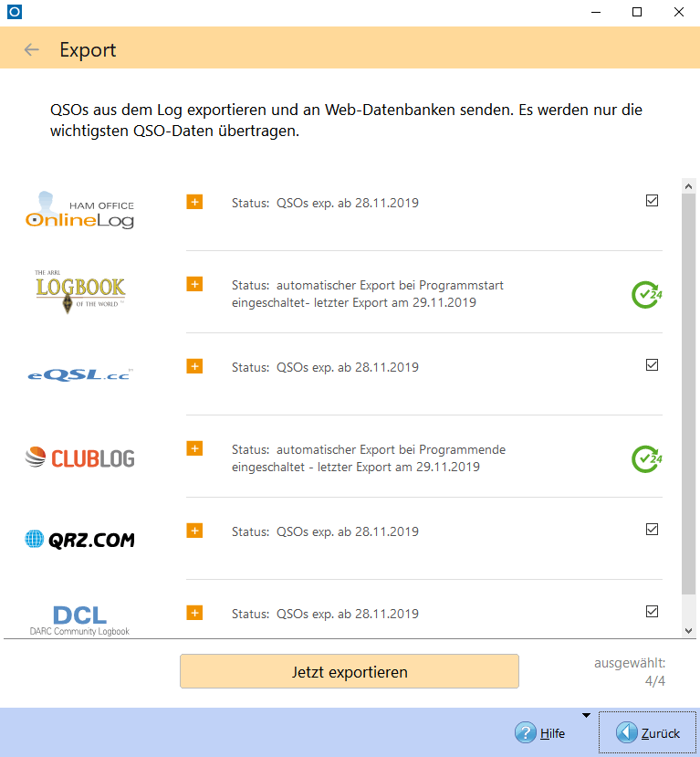
Task: Click the QRZ.COM status text QSOs exp. ab 28.11.2019
Action: tap(348, 531)
